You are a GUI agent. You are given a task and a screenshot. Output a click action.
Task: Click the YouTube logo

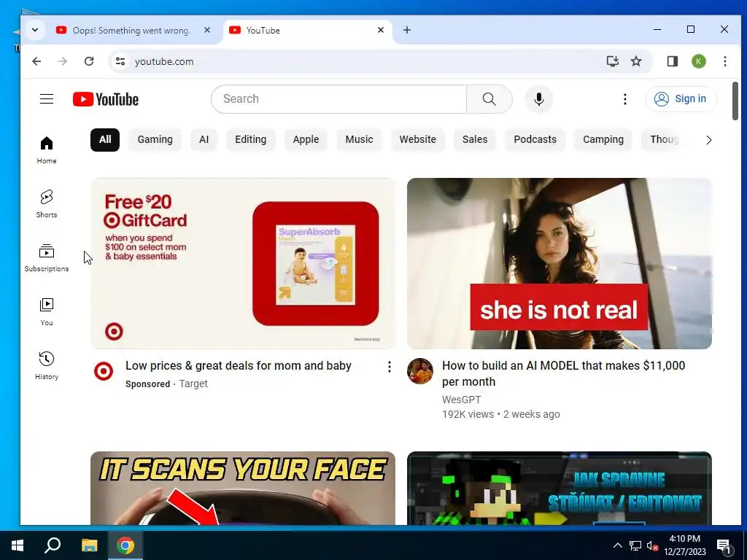pyautogui.click(x=106, y=99)
